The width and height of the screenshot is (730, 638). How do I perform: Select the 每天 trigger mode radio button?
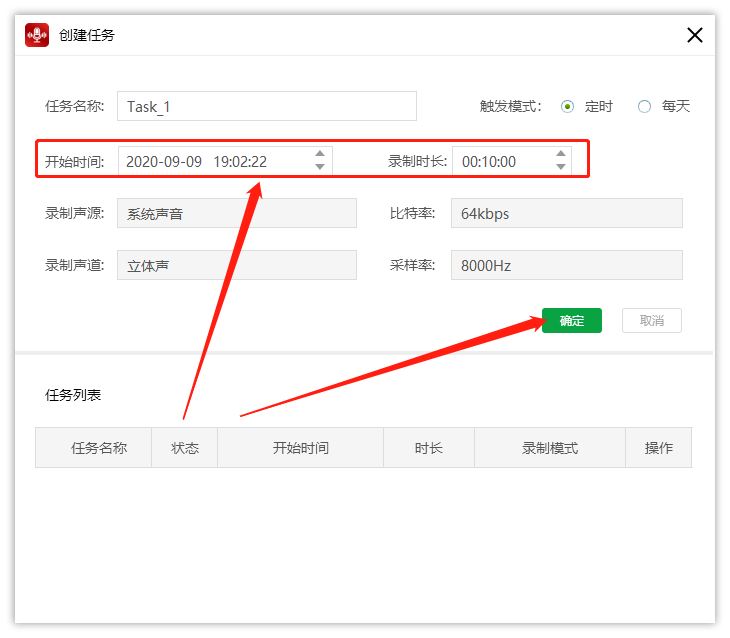pyautogui.click(x=645, y=106)
